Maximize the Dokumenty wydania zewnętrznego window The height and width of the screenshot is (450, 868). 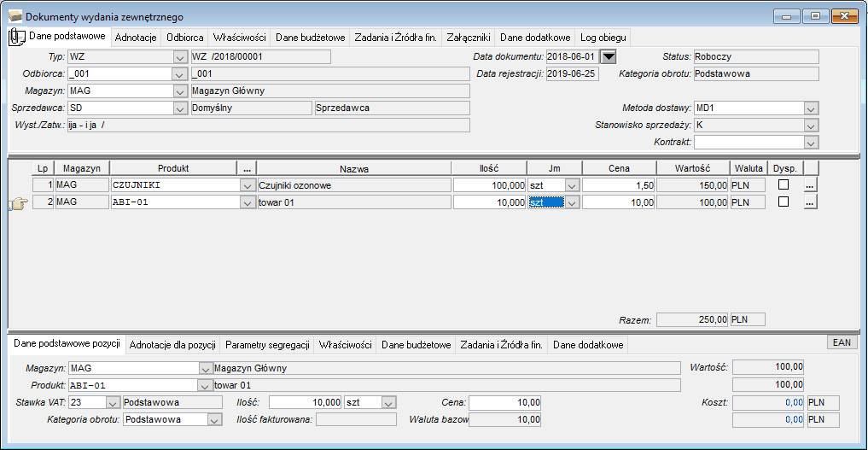[x=815, y=16]
